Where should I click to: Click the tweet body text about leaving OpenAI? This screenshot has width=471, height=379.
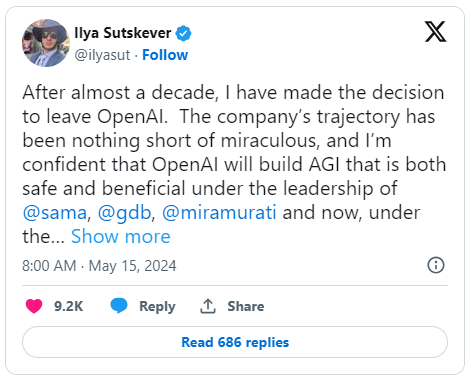tap(234, 164)
